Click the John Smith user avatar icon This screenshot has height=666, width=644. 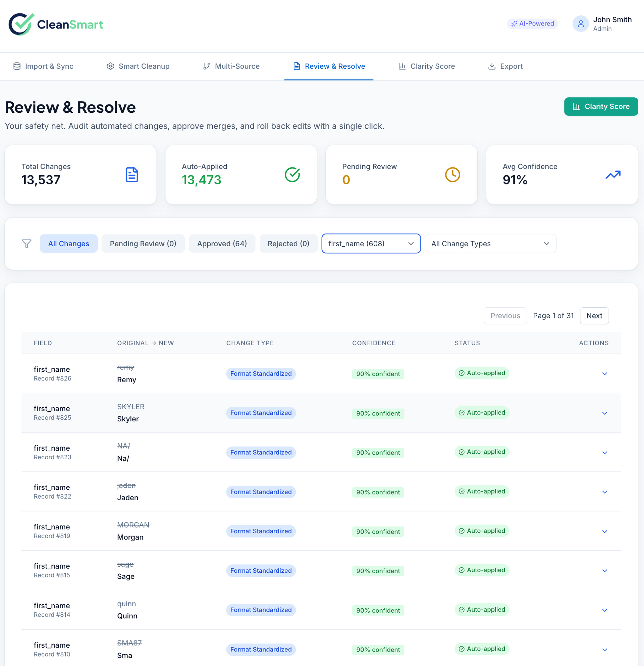tap(580, 24)
